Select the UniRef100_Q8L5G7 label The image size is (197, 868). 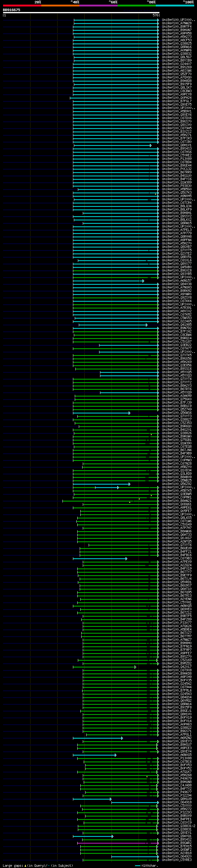(x=177, y=57)
